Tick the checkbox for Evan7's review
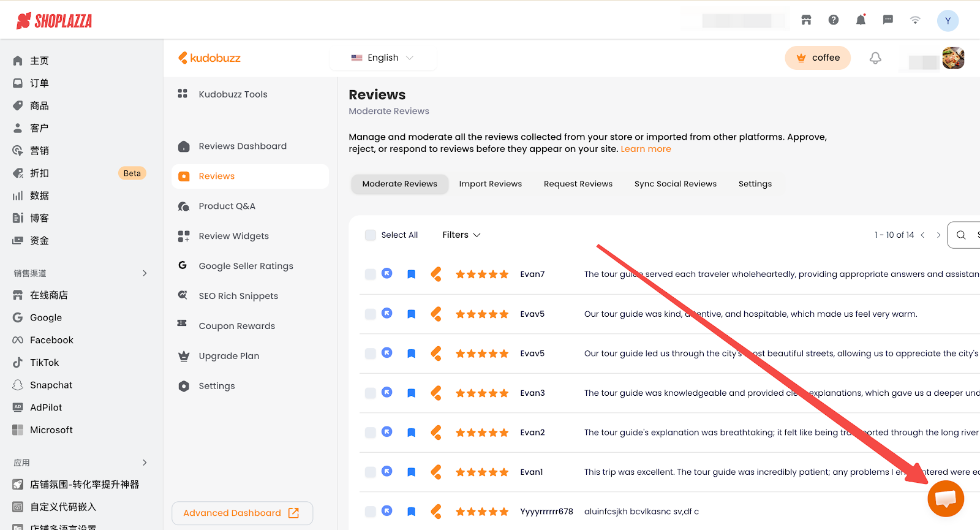Viewport: 980px width, 530px height. (371, 274)
